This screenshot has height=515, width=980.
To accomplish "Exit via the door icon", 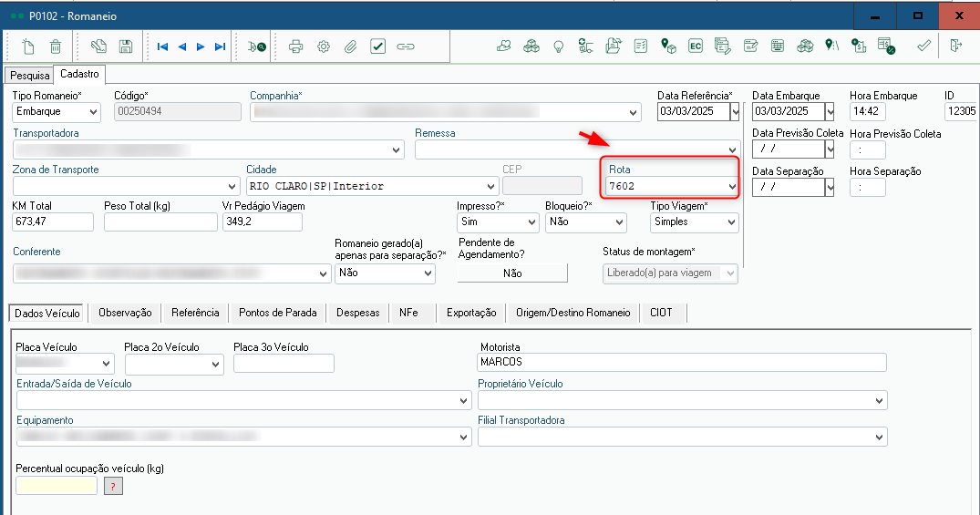I will (955, 46).
